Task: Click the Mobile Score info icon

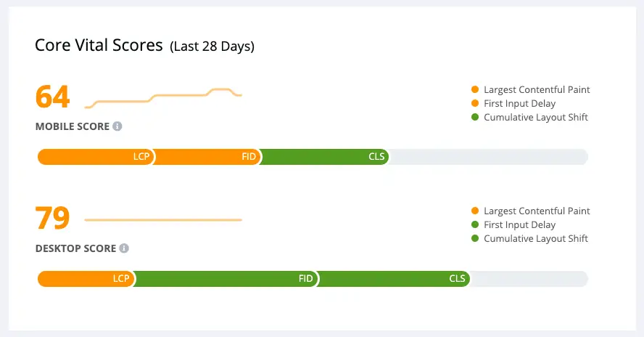Action: pos(117,126)
